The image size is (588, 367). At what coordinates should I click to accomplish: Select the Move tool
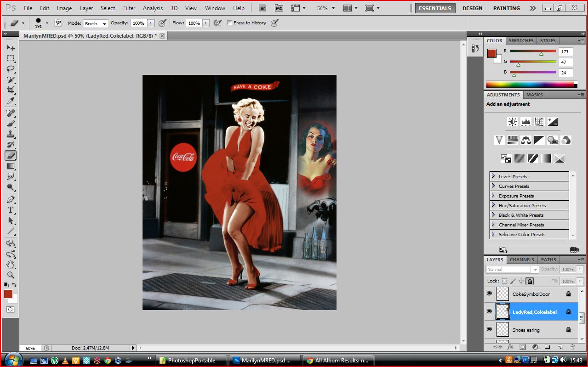click(x=11, y=48)
